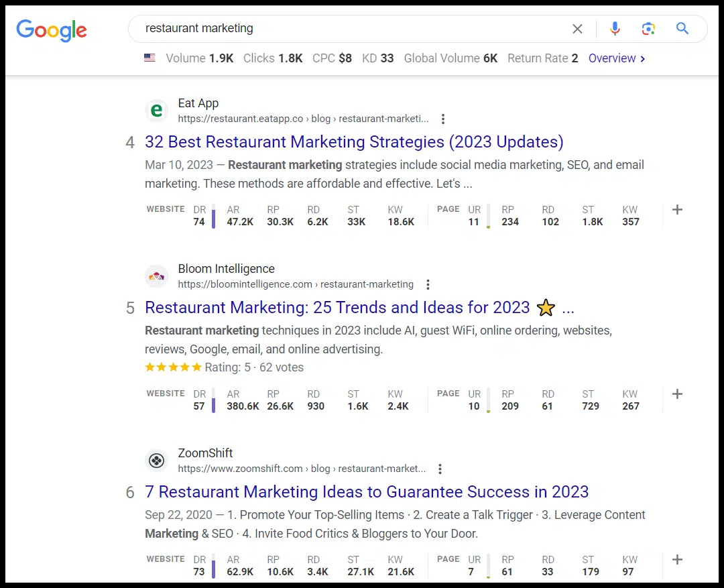
Task: Open three-dot menu for Bloom Intelligence result
Action: point(428,285)
